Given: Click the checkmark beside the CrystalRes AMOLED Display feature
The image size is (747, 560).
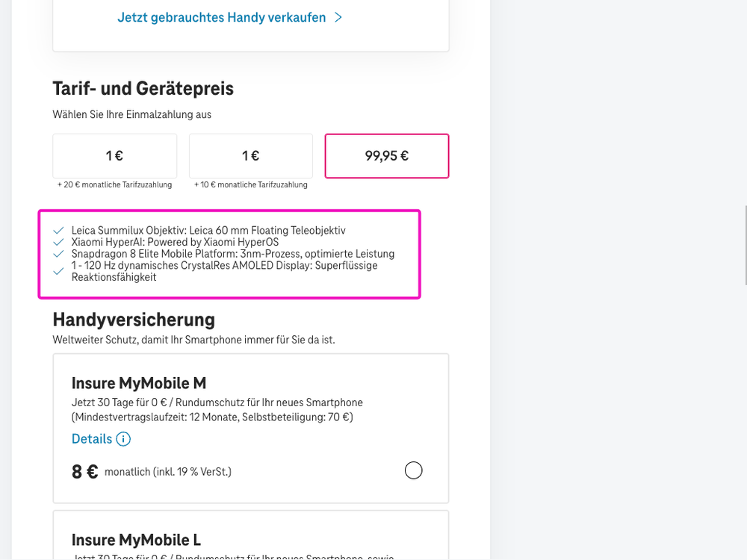Looking at the screenshot, I should [58, 271].
